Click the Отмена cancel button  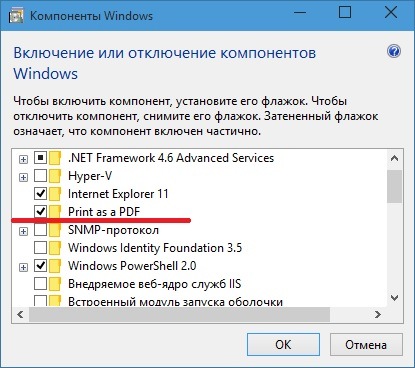coord(366,345)
